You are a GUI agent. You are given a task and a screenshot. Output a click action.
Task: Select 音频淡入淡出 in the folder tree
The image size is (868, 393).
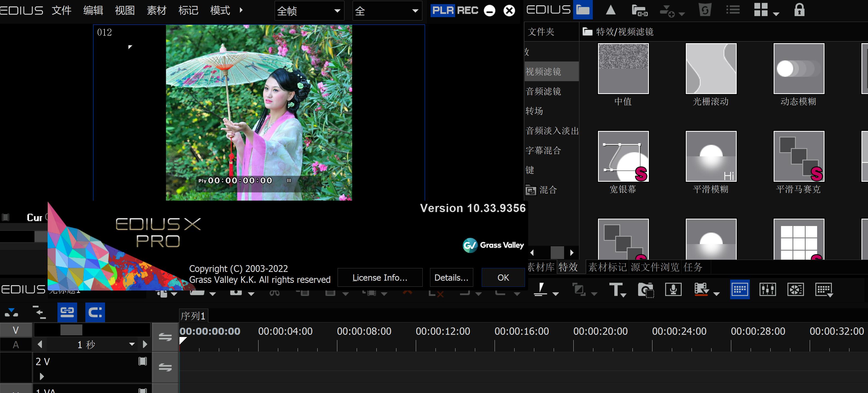pyautogui.click(x=552, y=130)
